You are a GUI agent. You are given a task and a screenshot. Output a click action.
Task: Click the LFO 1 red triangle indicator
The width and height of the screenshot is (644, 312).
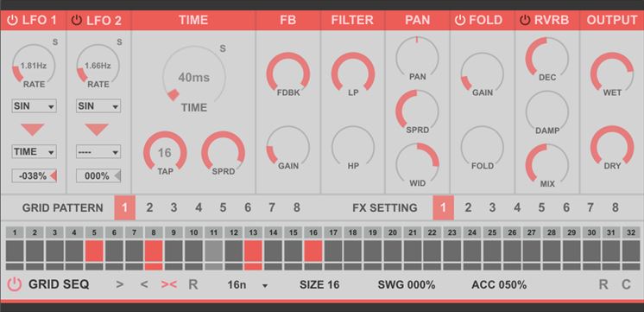click(33, 130)
